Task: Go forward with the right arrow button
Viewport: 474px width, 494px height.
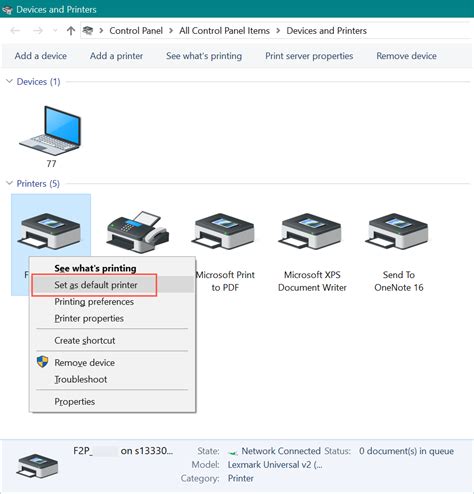Action: [38, 31]
